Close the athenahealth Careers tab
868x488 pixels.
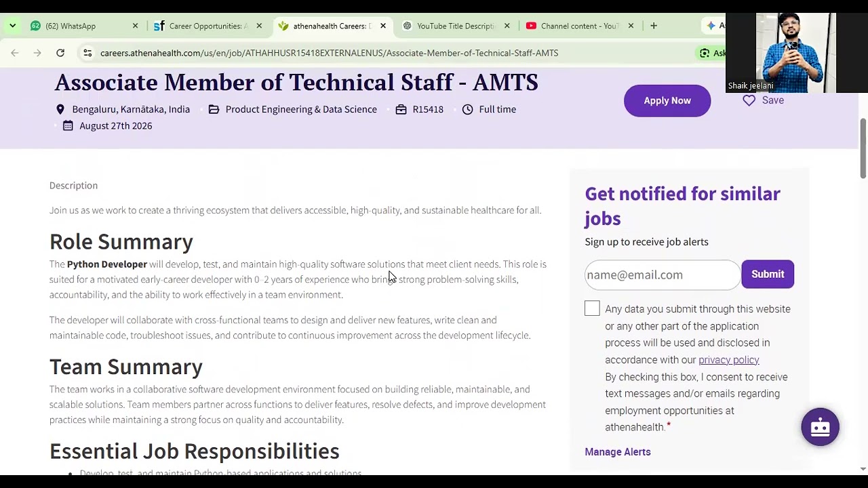(x=383, y=26)
